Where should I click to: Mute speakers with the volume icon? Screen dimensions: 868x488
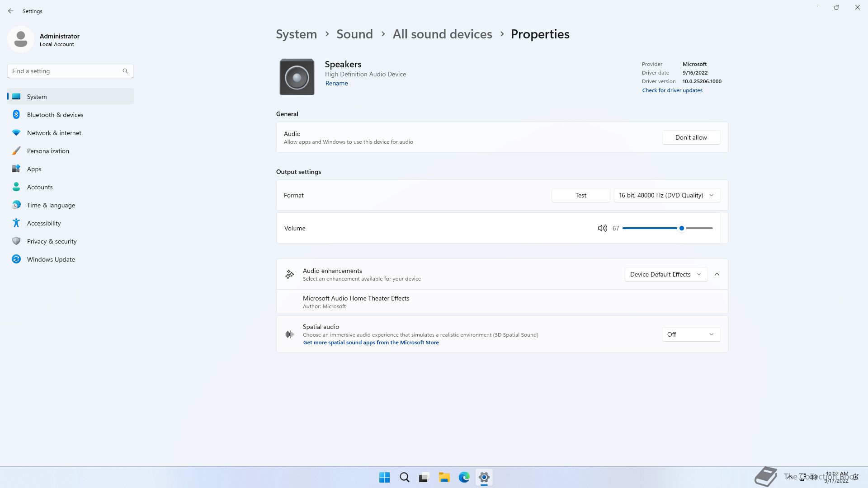(602, 229)
